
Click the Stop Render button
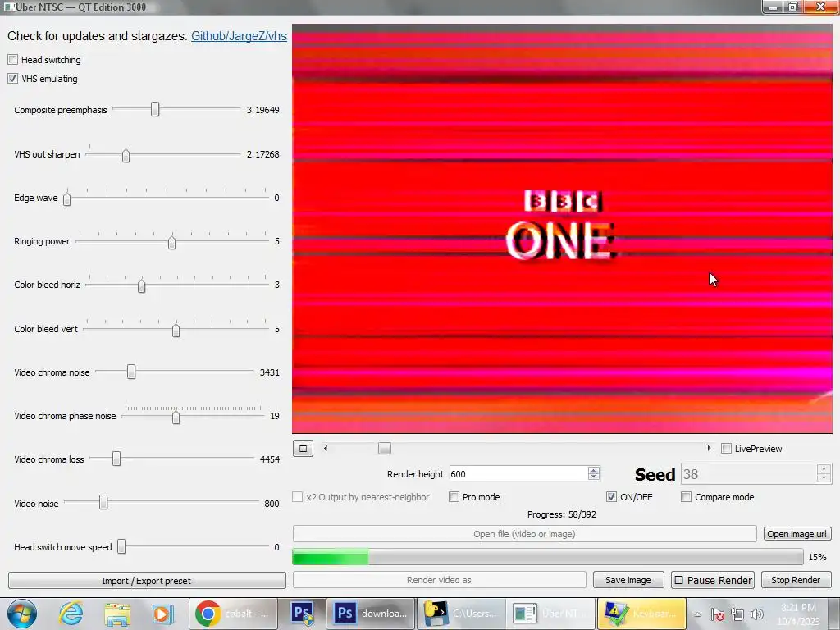796,580
